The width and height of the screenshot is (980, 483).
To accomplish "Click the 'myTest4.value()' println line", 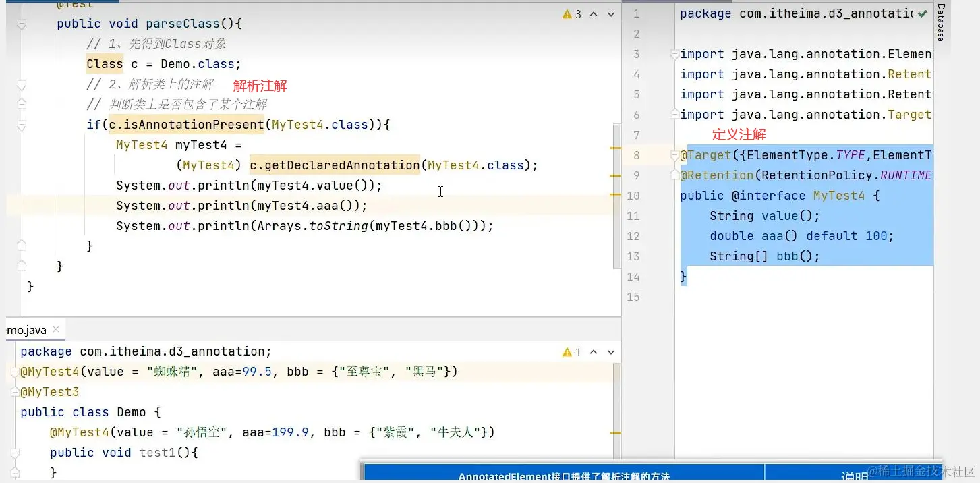I will click(x=249, y=186).
